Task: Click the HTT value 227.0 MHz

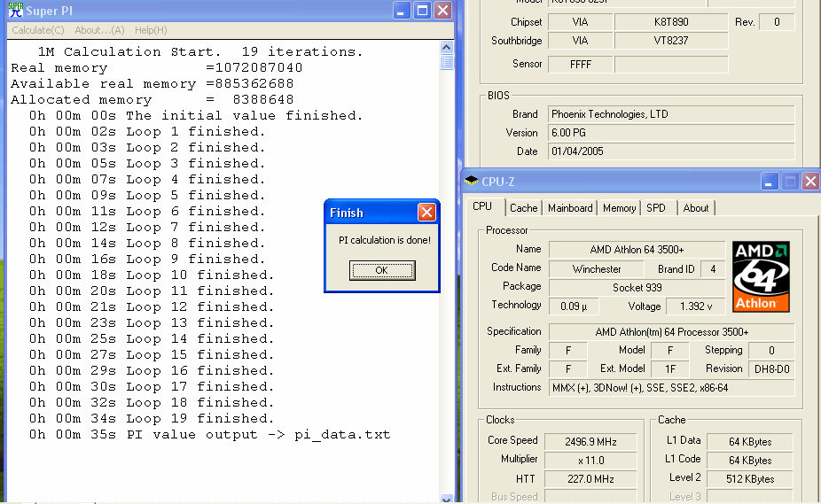Action: [590, 479]
